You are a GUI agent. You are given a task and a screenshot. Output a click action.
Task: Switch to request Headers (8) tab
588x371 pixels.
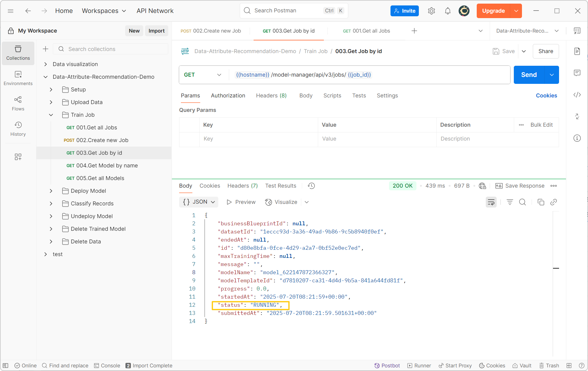coord(271,96)
